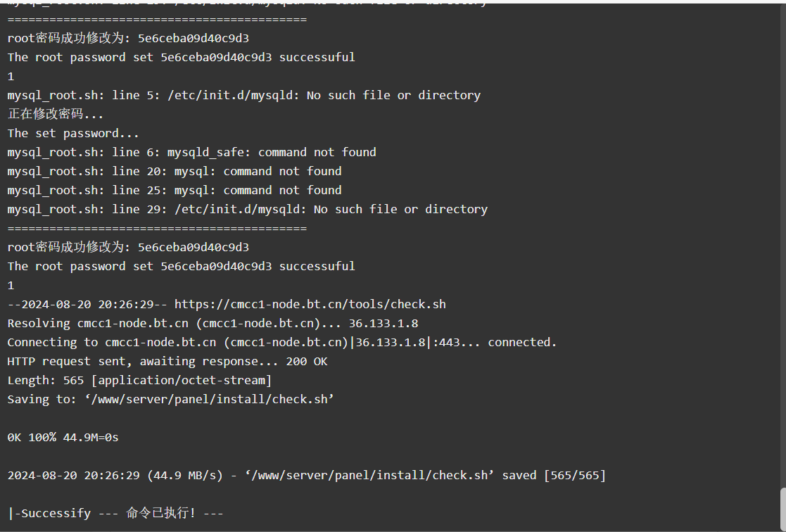The image size is (786, 532).
Task: Select the 'HTTP request sent' 200 OK line
Action: pos(167,362)
